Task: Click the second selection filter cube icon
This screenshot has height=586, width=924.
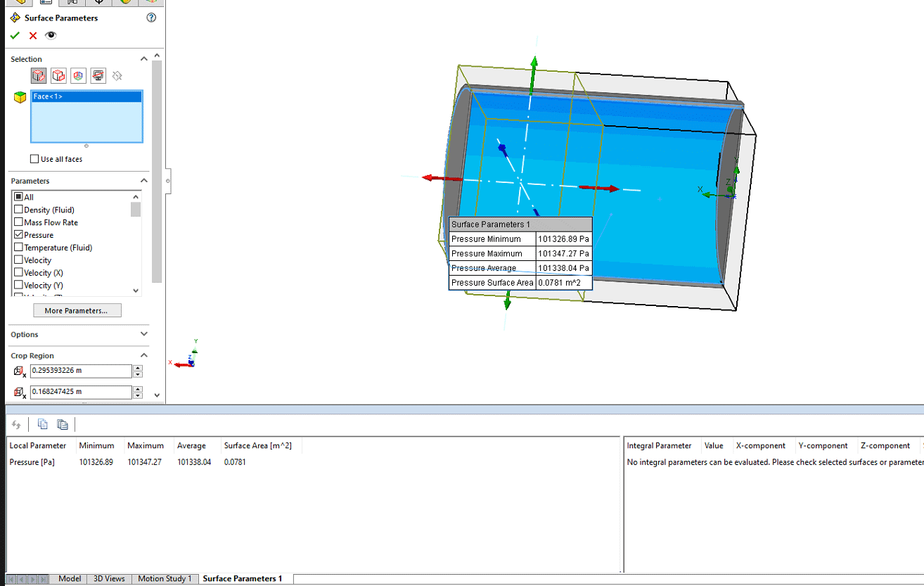Action: [58, 75]
